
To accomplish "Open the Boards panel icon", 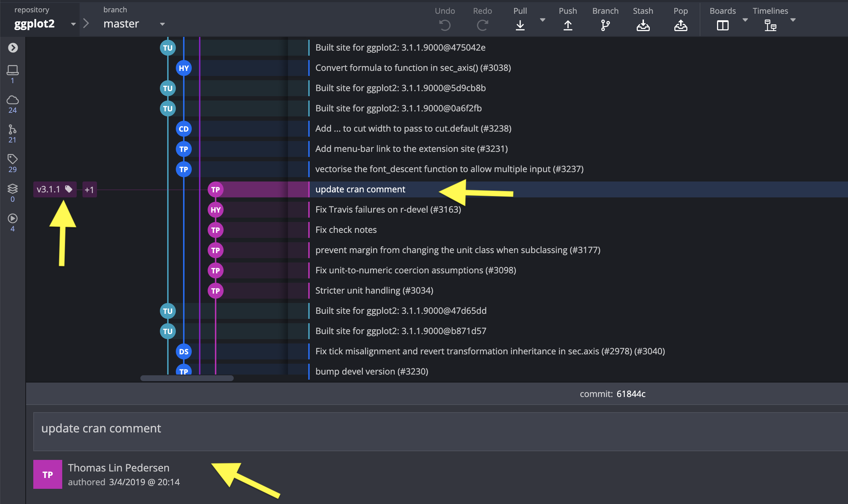I will [x=722, y=25].
